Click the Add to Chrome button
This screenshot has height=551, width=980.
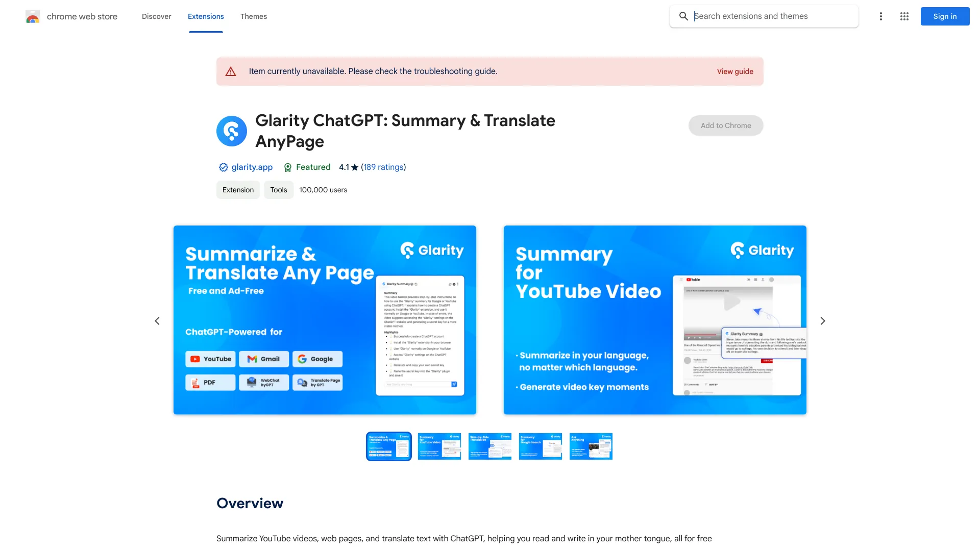tap(726, 125)
